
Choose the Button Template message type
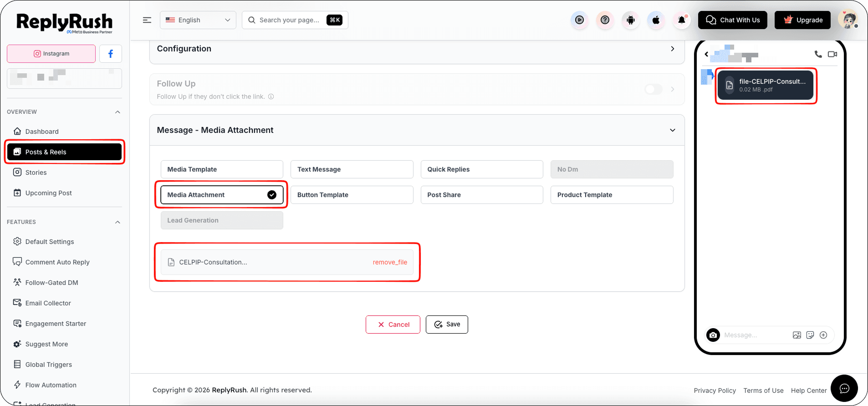352,195
